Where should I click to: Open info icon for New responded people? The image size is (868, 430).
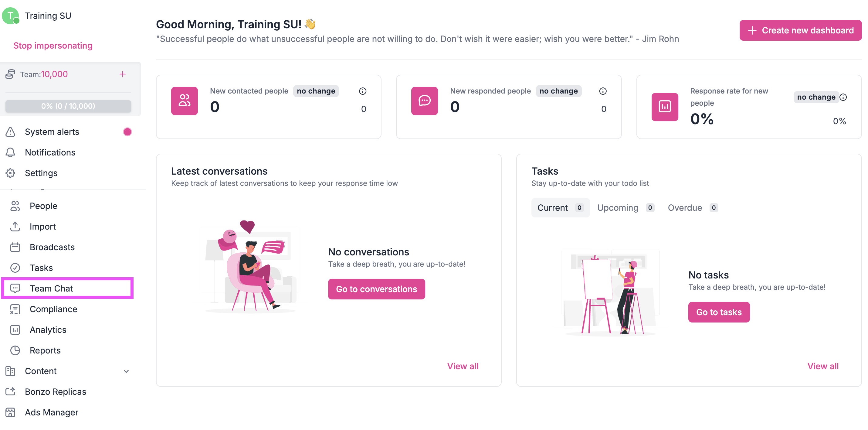pyautogui.click(x=603, y=91)
